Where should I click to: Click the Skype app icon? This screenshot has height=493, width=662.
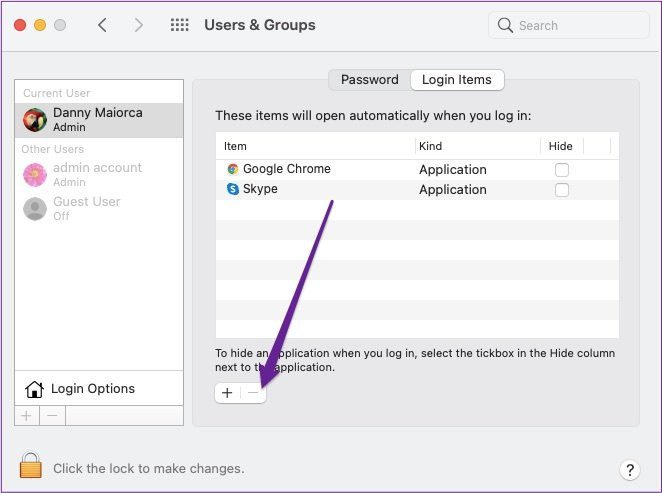pyautogui.click(x=233, y=189)
